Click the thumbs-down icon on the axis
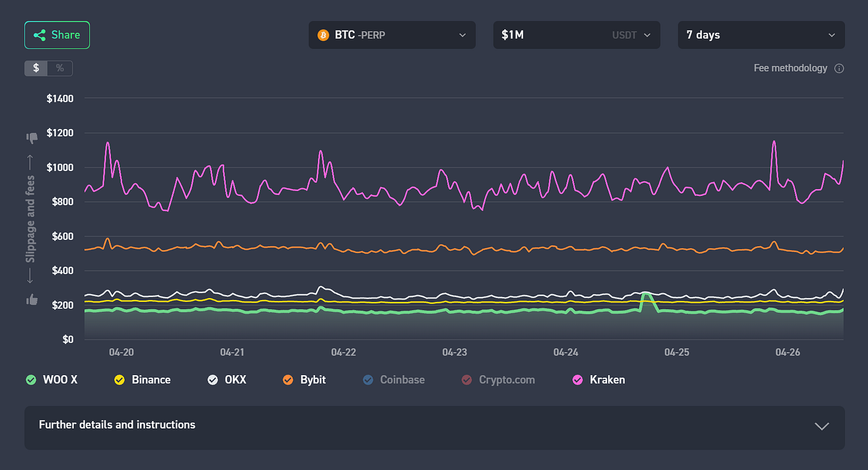 coord(32,138)
